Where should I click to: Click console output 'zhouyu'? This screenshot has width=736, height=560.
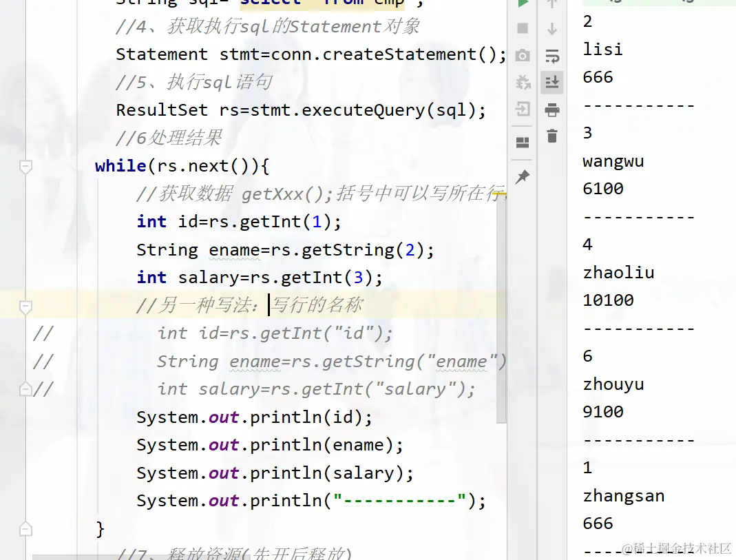click(x=613, y=384)
